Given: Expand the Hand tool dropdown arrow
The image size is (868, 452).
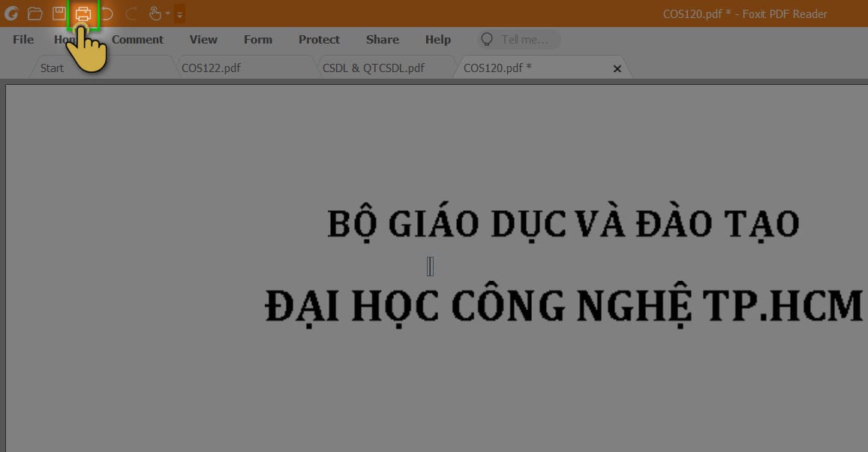Looking at the screenshot, I should [x=168, y=14].
